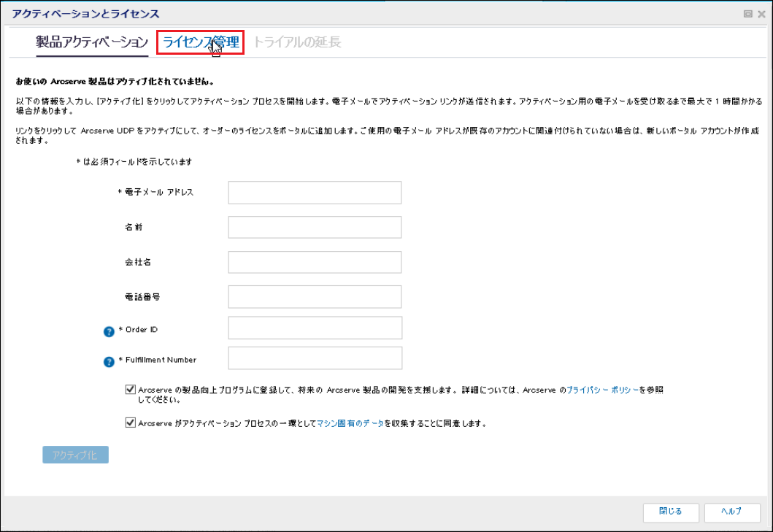Open the ライセンス管理 tab

[x=201, y=42]
